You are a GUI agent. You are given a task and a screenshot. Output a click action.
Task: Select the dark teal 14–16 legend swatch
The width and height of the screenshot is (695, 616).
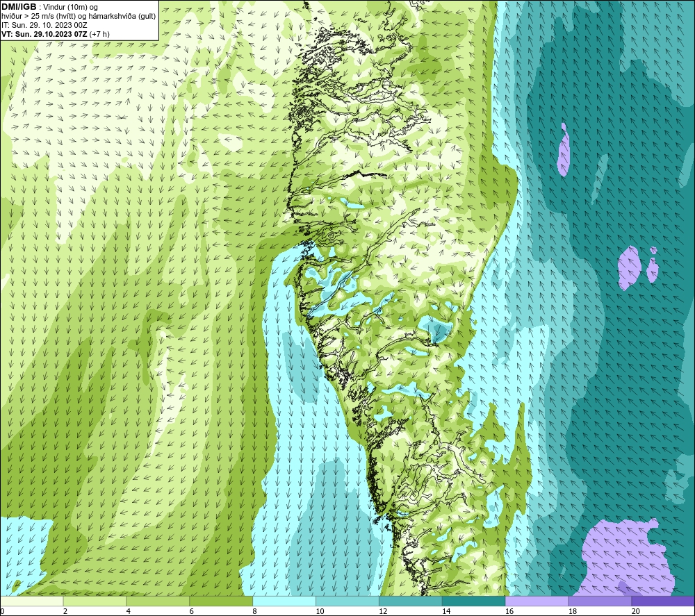tap(473, 601)
